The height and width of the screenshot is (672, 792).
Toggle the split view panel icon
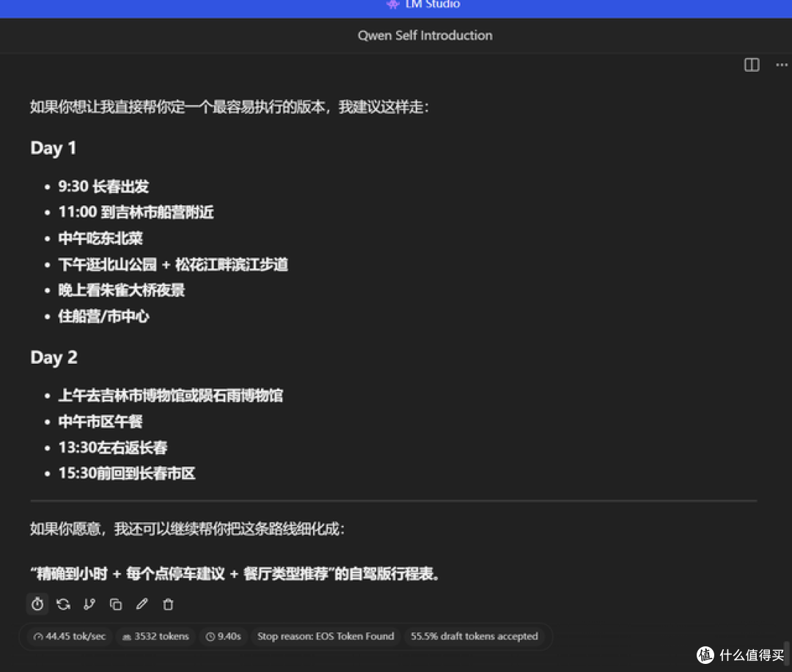coord(752,65)
